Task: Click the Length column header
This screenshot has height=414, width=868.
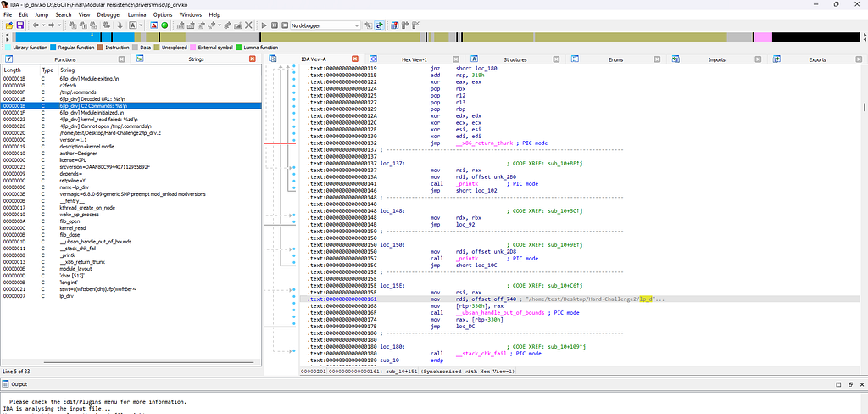Action: (21, 70)
